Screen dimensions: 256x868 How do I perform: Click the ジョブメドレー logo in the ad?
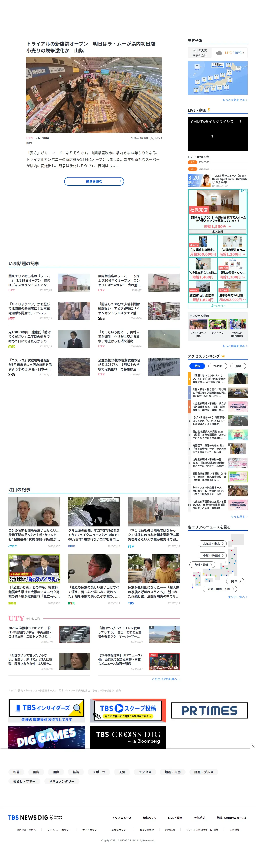(x=218, y=306)
